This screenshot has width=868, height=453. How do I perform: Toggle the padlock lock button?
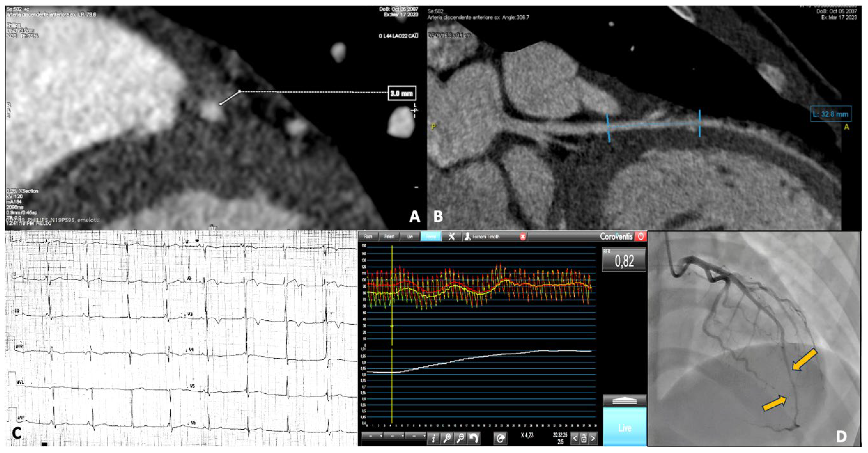point(584,439)
